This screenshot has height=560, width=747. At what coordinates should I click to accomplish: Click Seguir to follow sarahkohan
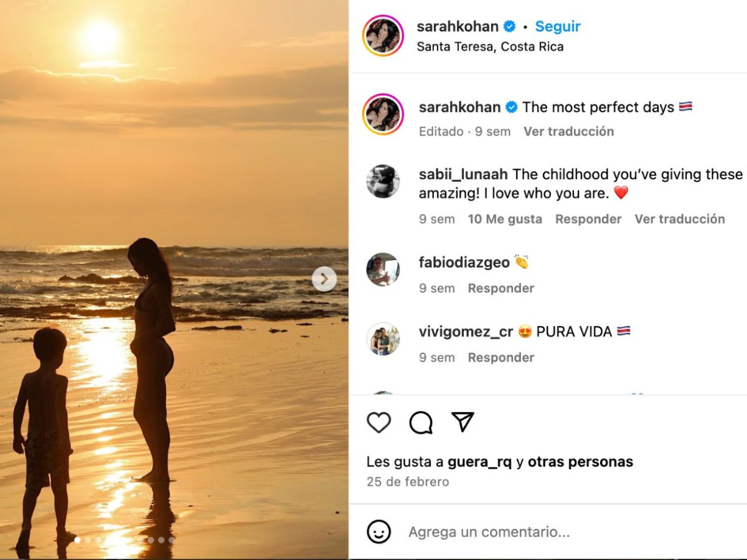(x=558, y=26)
